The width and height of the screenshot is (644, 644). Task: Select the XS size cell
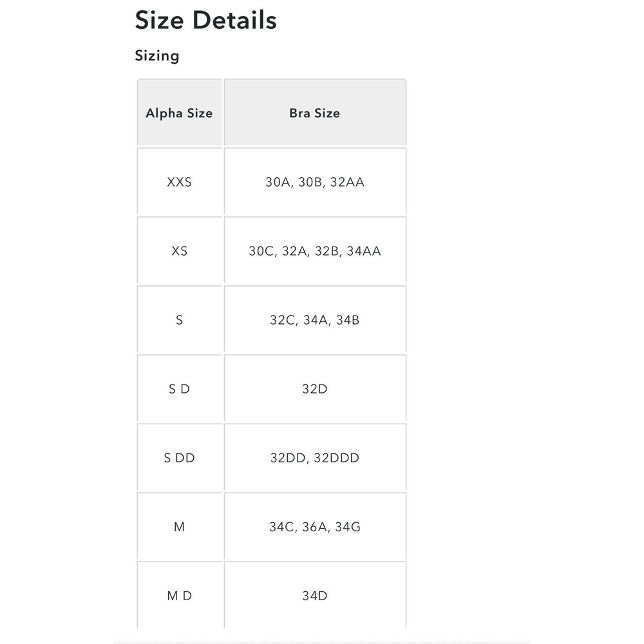coord(180,251)
